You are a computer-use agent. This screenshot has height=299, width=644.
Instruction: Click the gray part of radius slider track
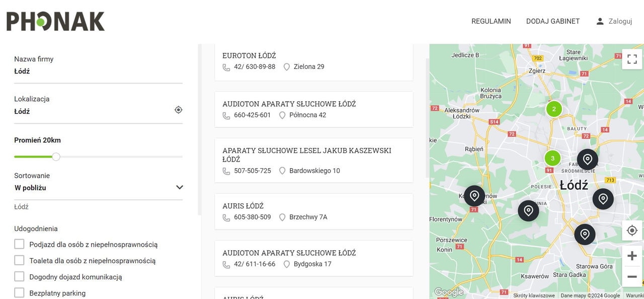[121, 157]
